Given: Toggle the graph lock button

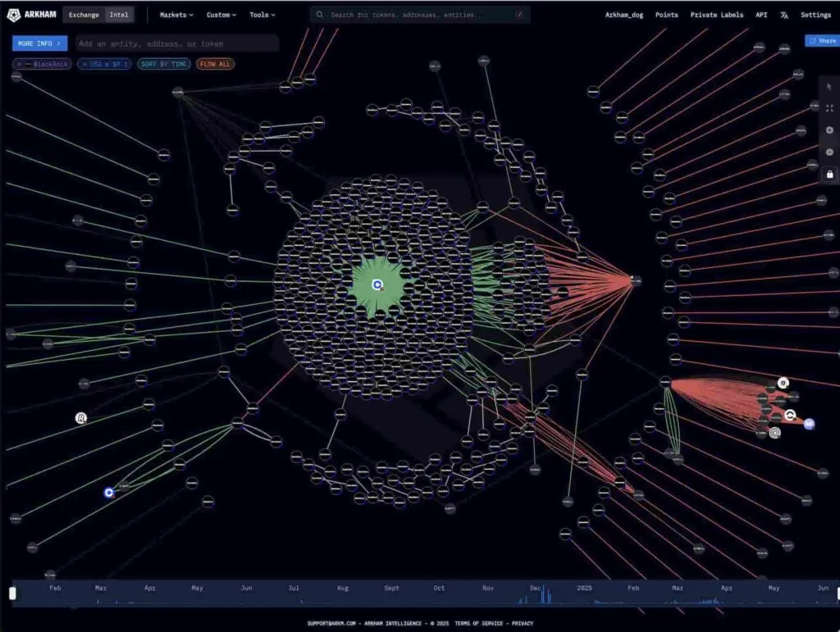Looking at the screenshot, I should coord(829,175).
